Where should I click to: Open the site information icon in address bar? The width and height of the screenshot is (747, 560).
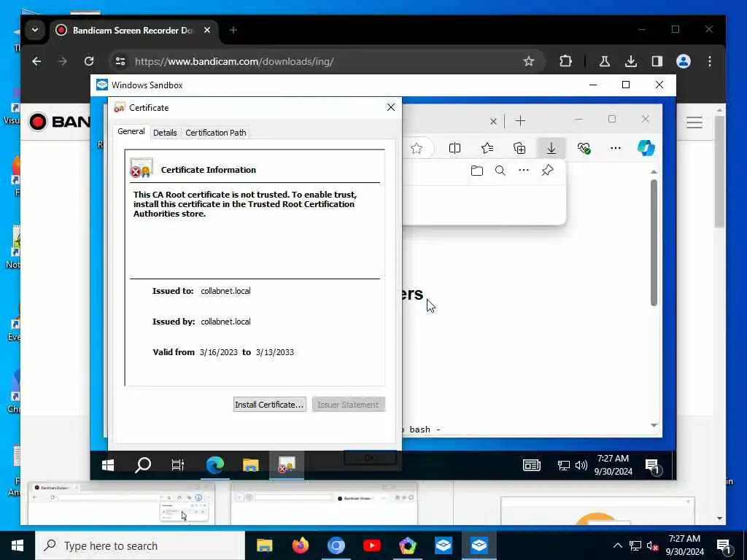pyautogui.click(x=120, y=61)
